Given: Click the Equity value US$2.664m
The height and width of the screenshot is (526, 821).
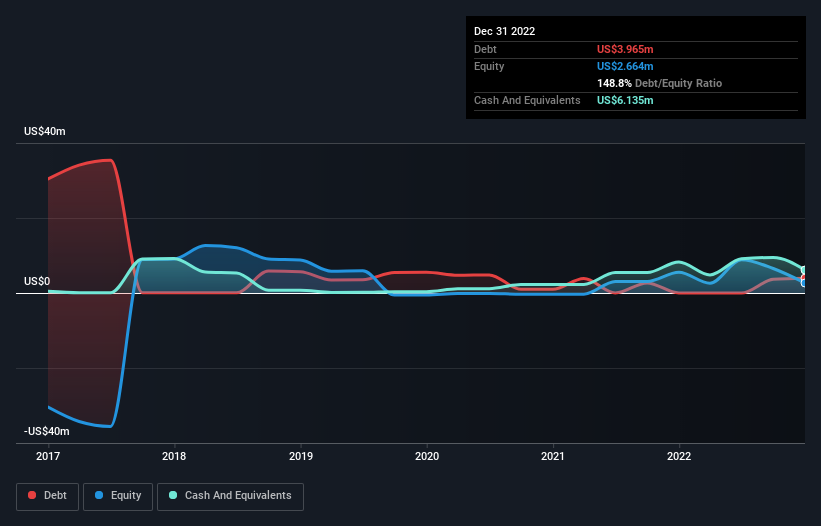Looking at the screenshot, I should pyautogui.click(x=625, y=66).
